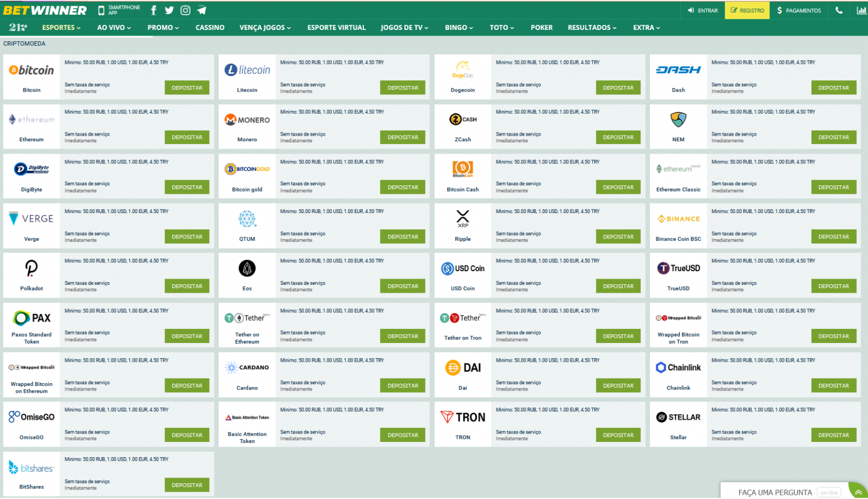Expand the chat widget arrow
The width and height of the screenshot is (868, 499).
coord(858,492)
